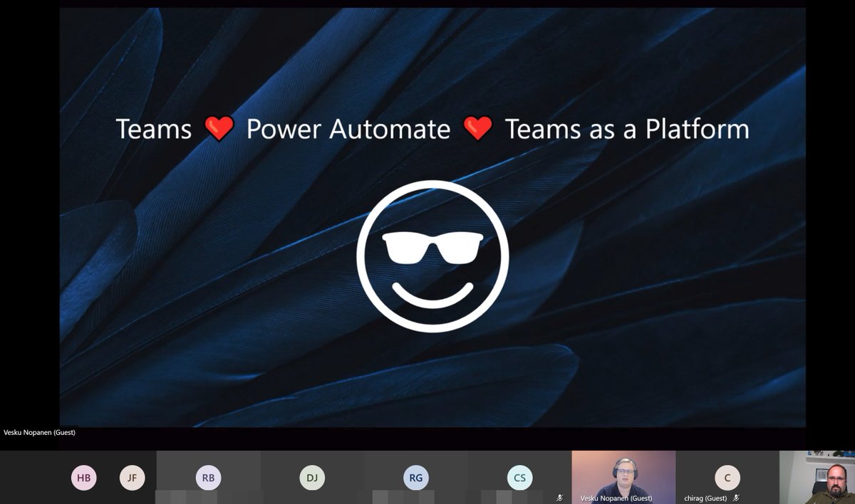Click the 'Vesku Nopanen (Guest)' presenter label above strip
855x504 pixels.
click(40, 432)
